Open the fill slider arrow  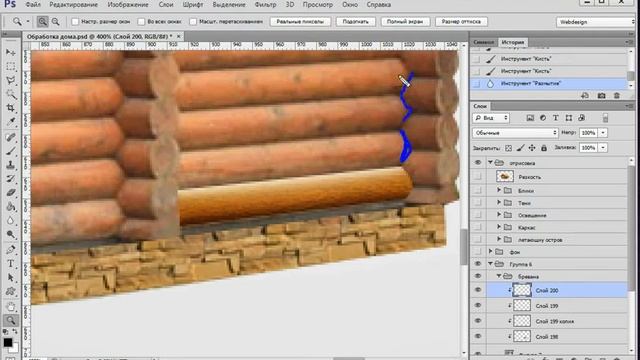(x=603, y=148)
